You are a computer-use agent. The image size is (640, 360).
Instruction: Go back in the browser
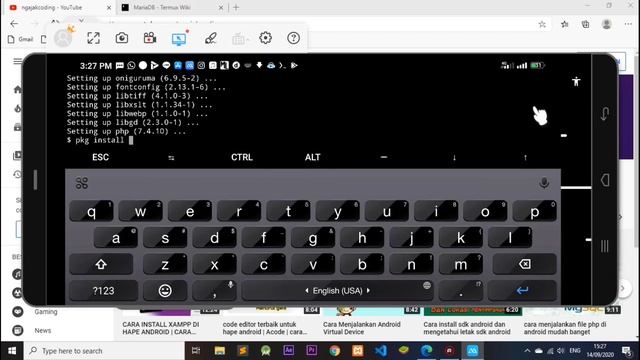pos(14,24)
